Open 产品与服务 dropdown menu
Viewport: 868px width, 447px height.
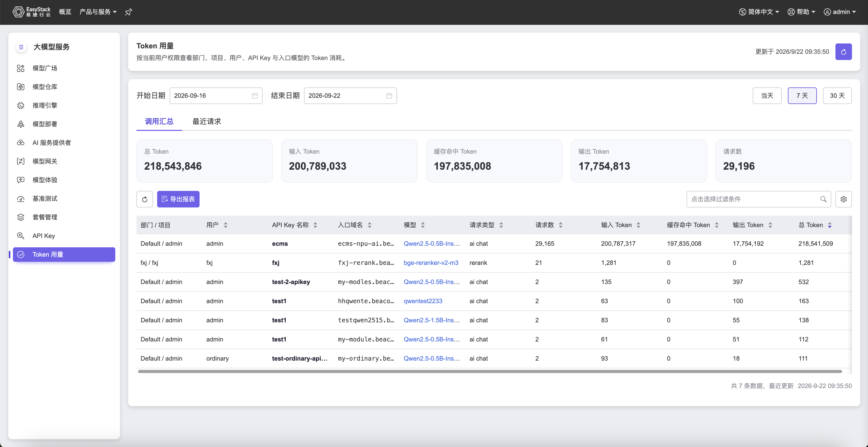98,12
